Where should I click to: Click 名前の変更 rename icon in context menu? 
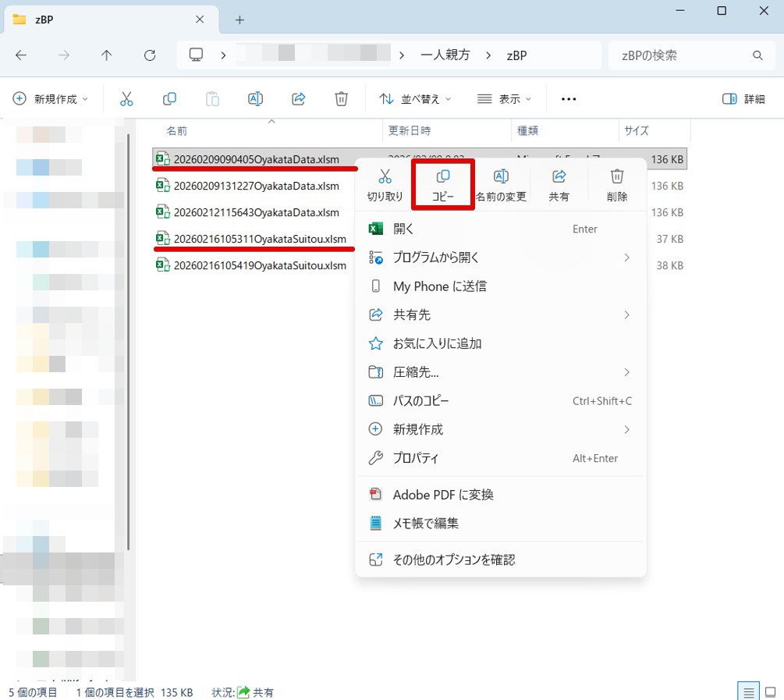pyautogui.click(x=501, y=177)
